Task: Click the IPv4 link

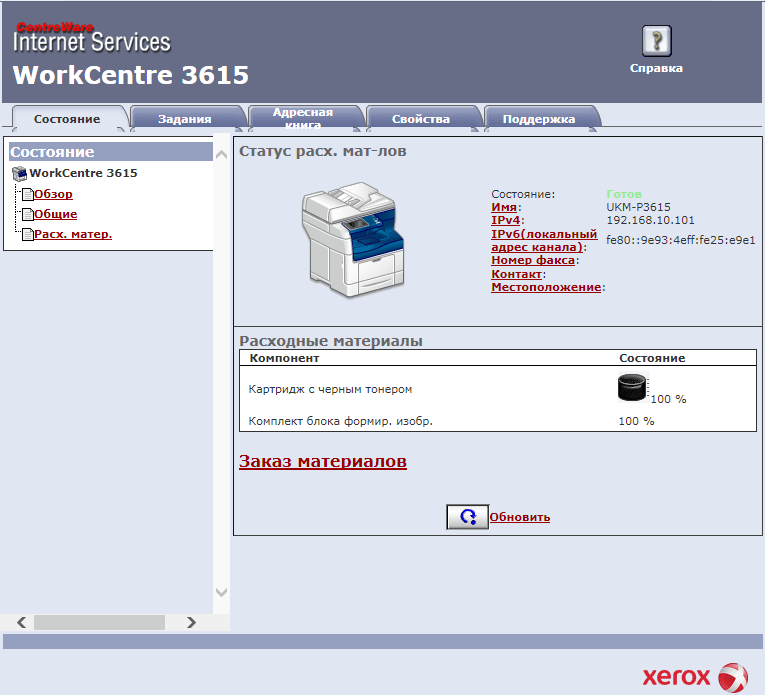Action: point(505,220)
